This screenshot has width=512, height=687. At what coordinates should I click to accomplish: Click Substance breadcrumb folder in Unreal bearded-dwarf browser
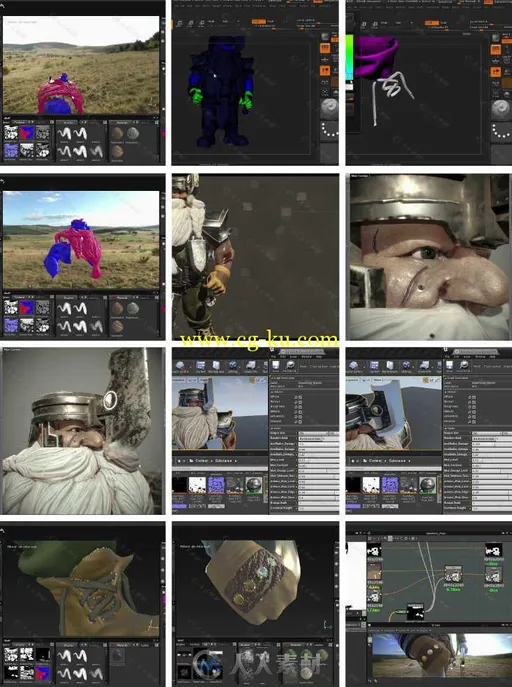223,461
